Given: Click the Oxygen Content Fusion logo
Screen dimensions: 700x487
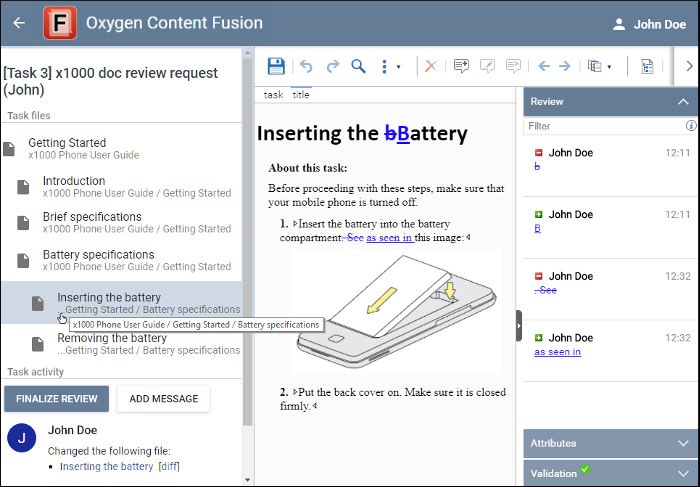Looking at the screenshot, I should 60,23.
